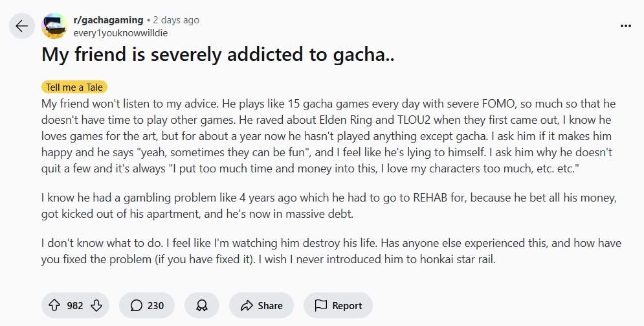
Task: Filter by the "Tell me a Tale" flair
Action: [x=74, y=87]
